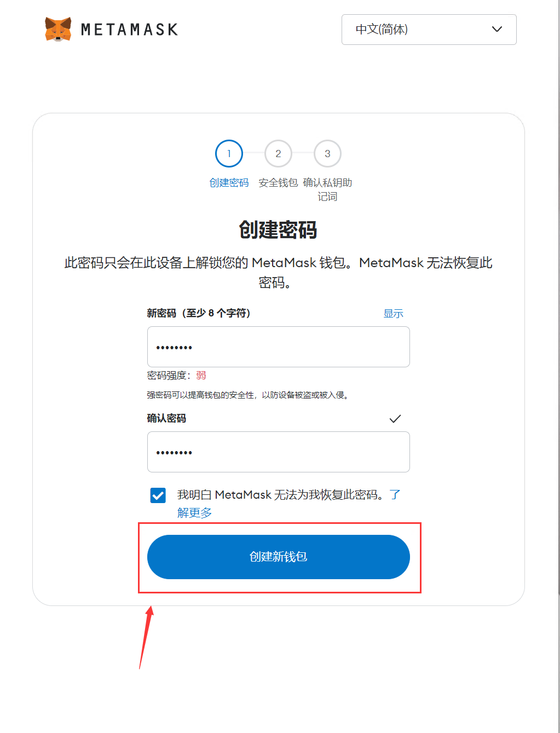Click the chevron arrow in language selector
This screenshot has width=560, height=733.
point(497,30)
